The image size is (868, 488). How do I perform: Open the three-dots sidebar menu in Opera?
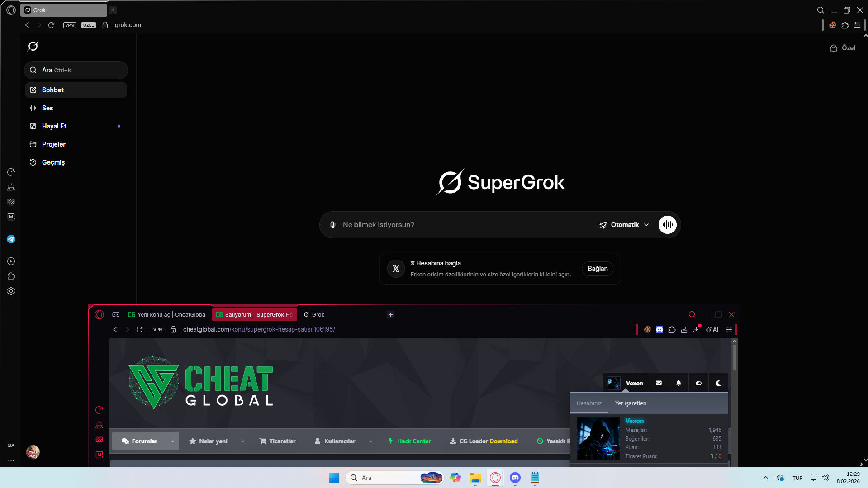pyautogui.click(x=11, y=460)
